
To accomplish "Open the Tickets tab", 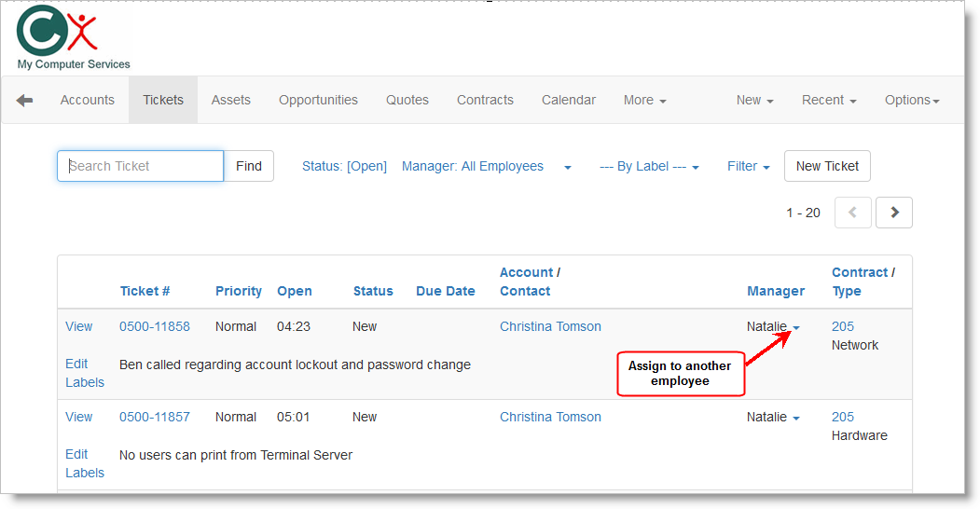I will tap(163, 100).
